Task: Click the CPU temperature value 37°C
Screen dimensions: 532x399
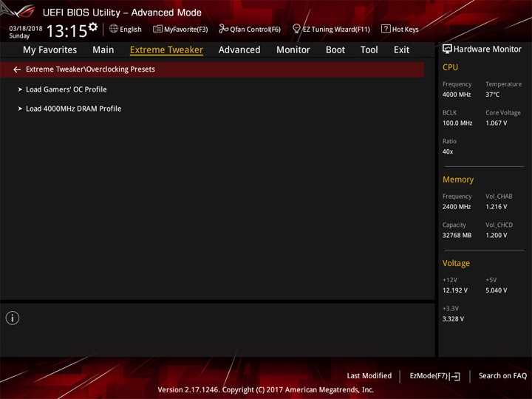Action: click(x=492, y=95)
